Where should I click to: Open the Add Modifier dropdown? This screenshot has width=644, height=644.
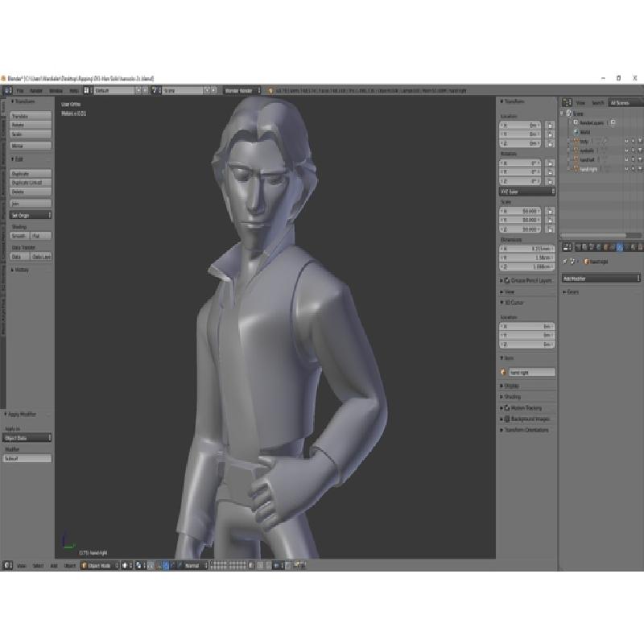[x=601, y=279]
